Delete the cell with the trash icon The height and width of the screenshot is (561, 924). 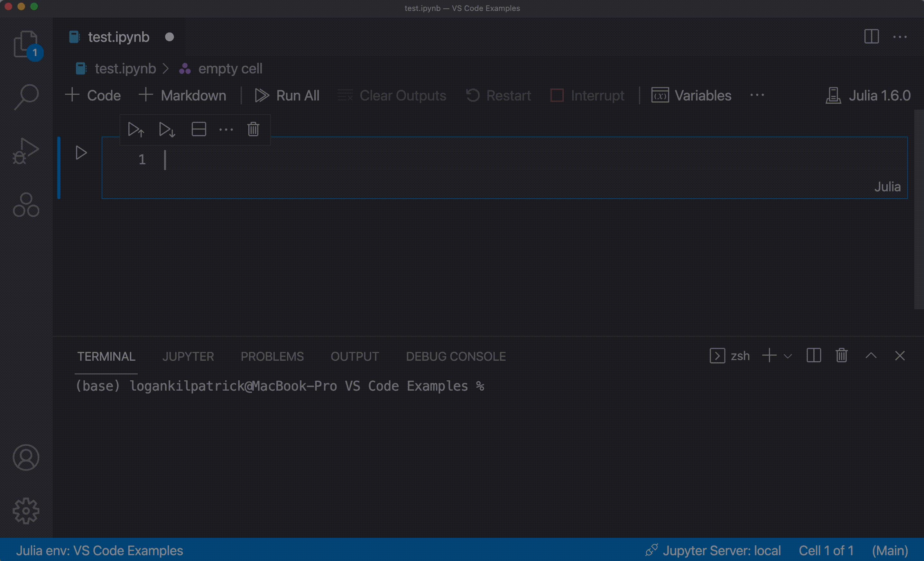click(x=253, y=129)
